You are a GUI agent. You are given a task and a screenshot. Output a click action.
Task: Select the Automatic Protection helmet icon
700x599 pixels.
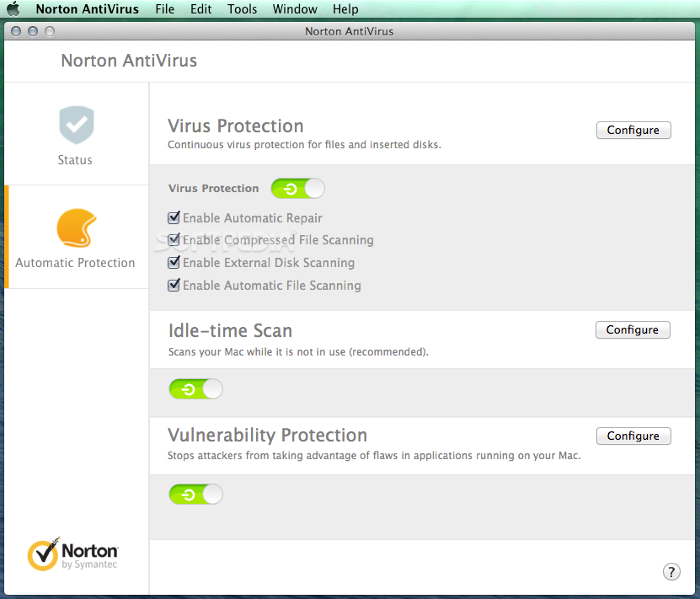[x=76, y=228]
